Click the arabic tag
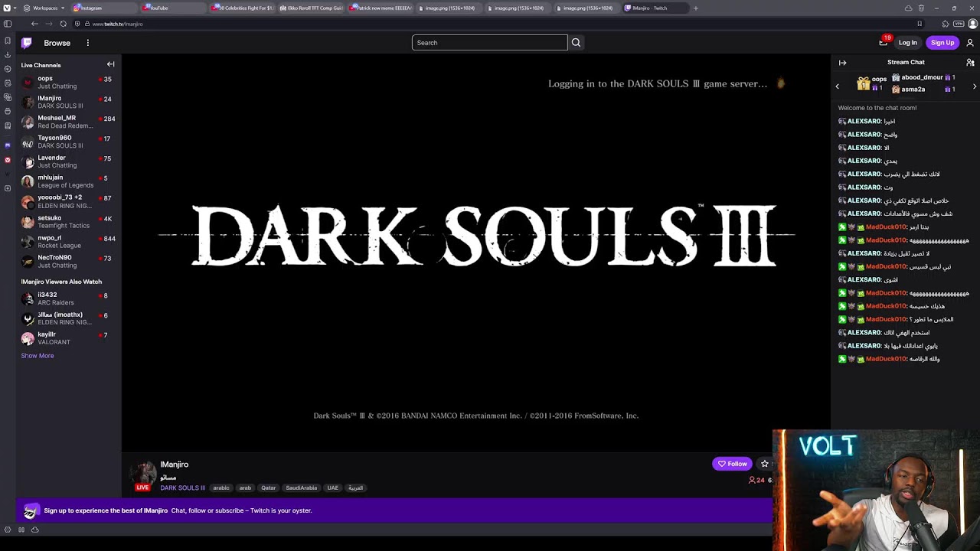Image resolution: width=980 pixels, height=551 pixels. [x=221, y=487]
